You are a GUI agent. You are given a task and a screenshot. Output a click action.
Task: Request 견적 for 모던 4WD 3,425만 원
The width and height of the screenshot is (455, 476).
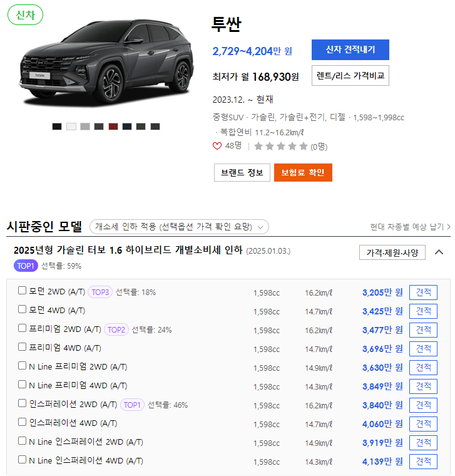coord(423,311)
